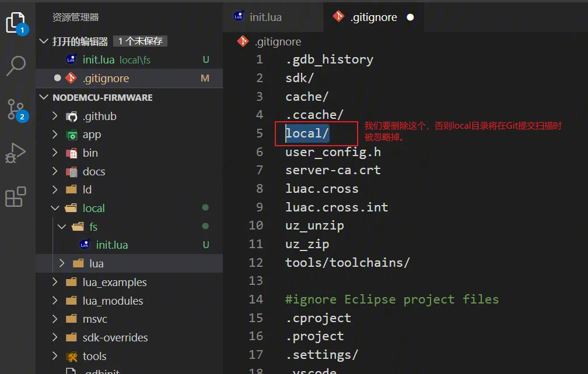Click the .gitignore breadcrumb above the editor
The width and height of the screenshot is (588, 374).
coord(278,41)
